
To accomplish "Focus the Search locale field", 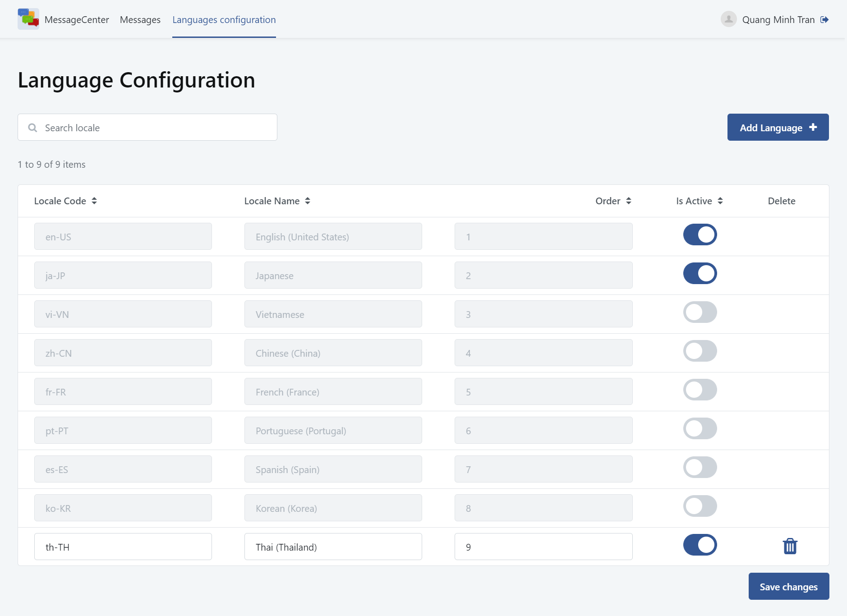I will coord(147,127).
